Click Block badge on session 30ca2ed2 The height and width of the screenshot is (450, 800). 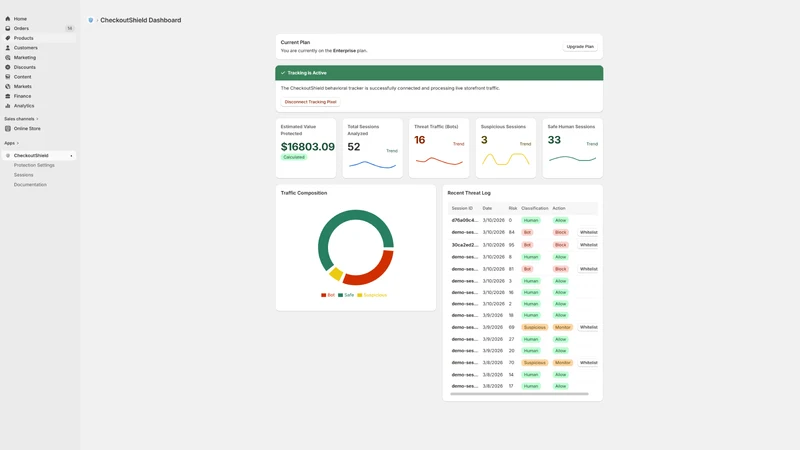click(561, 245)
